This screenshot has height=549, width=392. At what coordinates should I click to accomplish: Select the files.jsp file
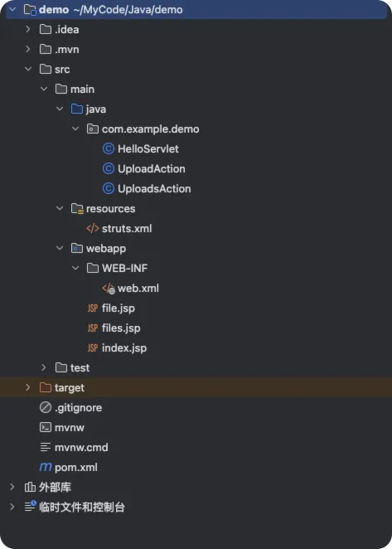(x=121, y=328)
